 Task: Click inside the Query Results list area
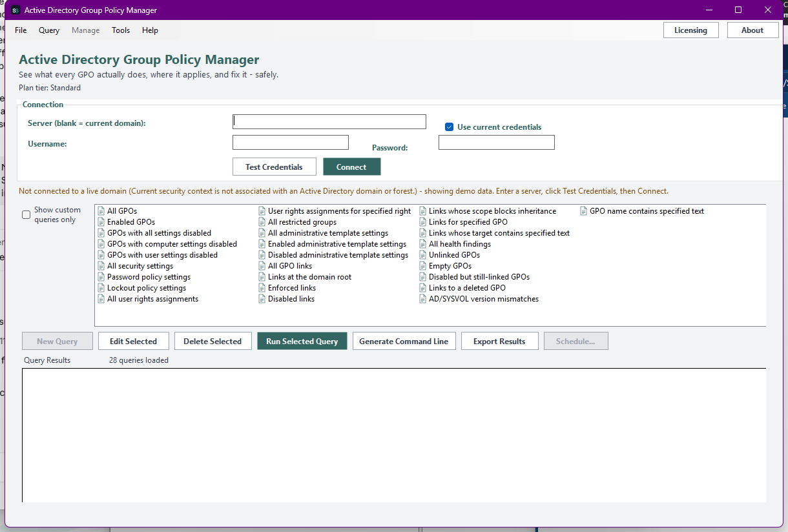(x=394, y=435)
